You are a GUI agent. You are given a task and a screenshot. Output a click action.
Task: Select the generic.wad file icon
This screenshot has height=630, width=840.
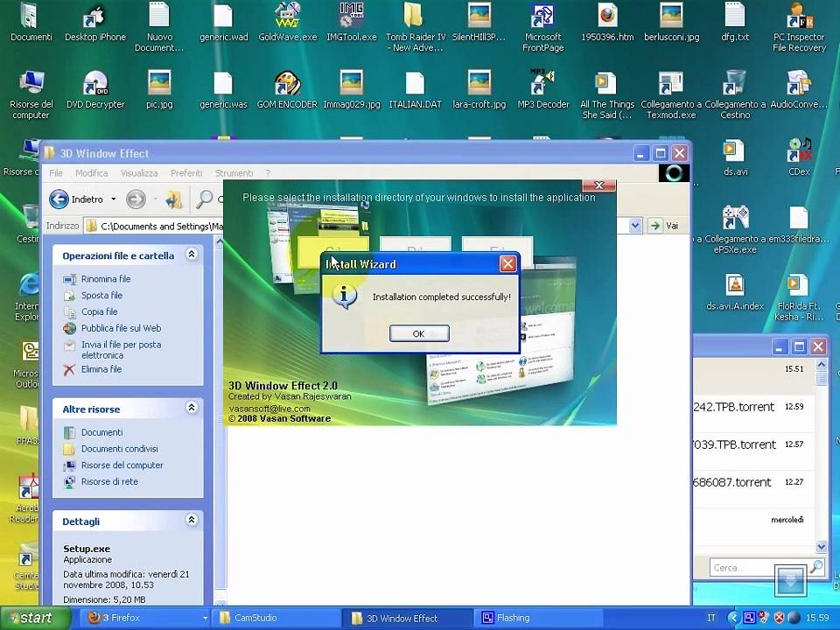[x=223, y=23]
